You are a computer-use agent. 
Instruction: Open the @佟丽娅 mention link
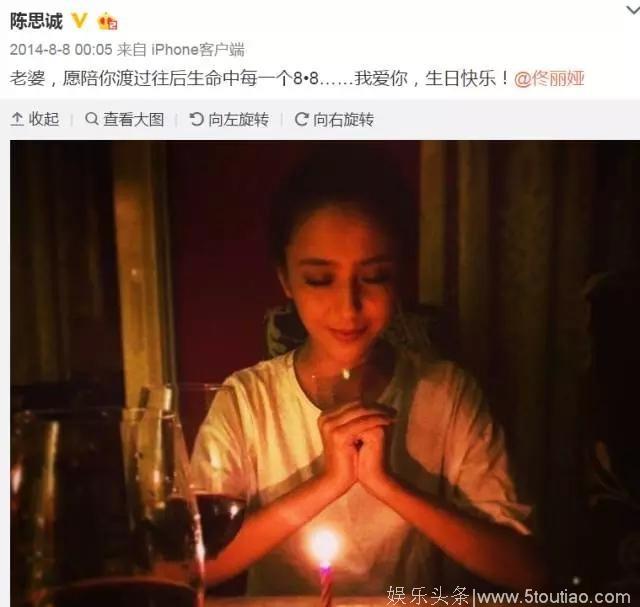[x=549, y=78]
